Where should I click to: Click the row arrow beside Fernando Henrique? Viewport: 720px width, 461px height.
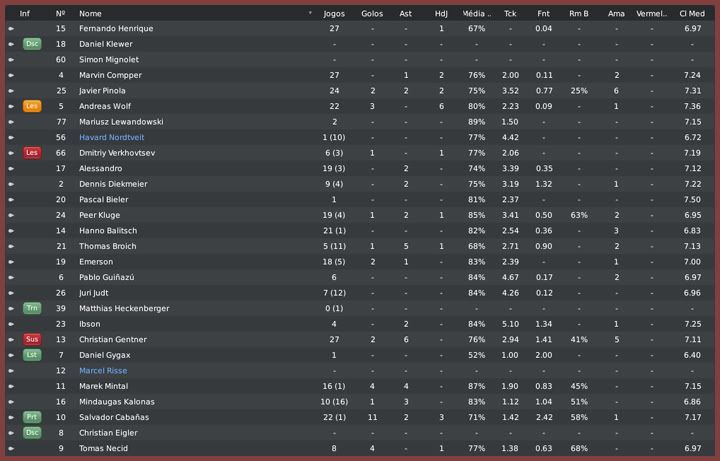(11, 29)
